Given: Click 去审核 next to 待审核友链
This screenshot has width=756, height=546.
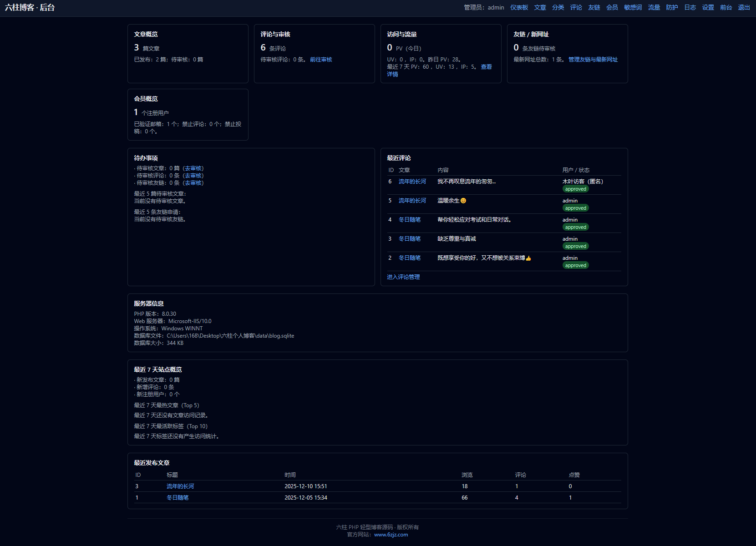Looking at the screenshot, I should coord(193,183).
